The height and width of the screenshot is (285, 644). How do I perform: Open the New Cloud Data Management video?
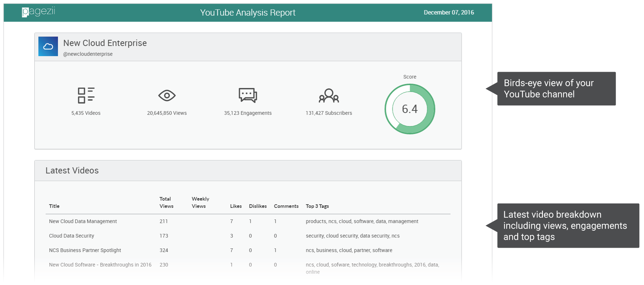[83, 221]
